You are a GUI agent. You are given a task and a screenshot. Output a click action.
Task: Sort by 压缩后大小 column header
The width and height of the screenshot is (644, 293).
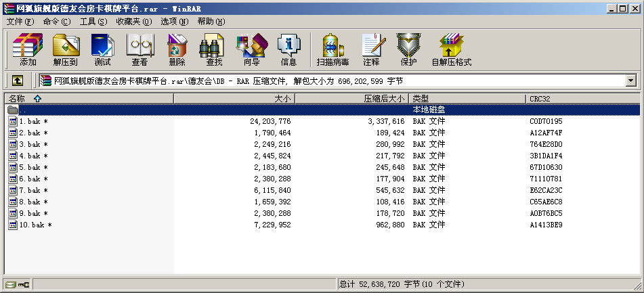(x=352, y=99)
